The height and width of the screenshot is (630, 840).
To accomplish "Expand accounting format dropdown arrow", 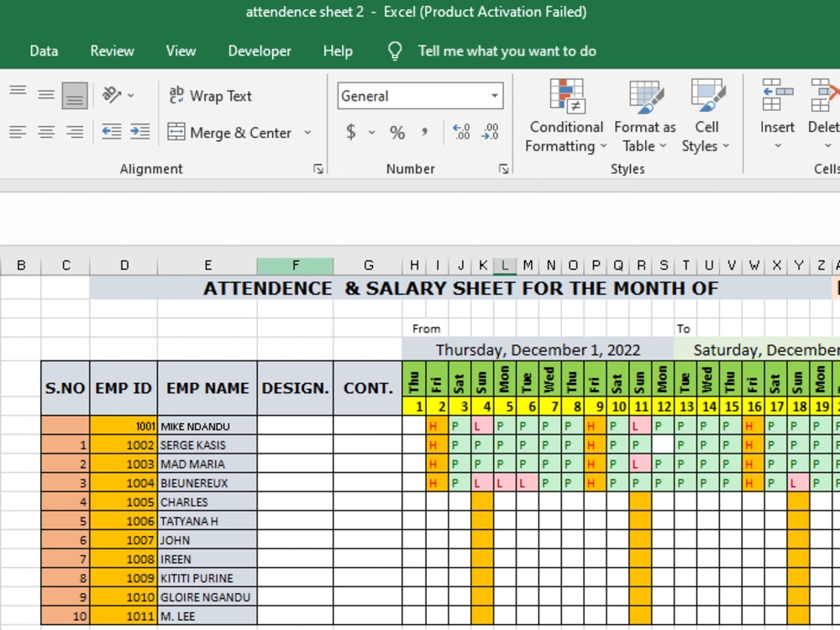I will [371, 132].
